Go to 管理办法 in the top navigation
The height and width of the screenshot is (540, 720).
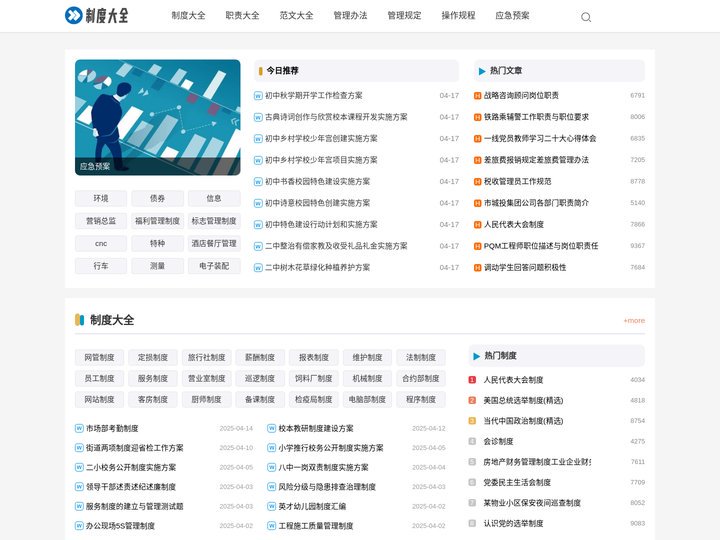[x=350, y=16]
